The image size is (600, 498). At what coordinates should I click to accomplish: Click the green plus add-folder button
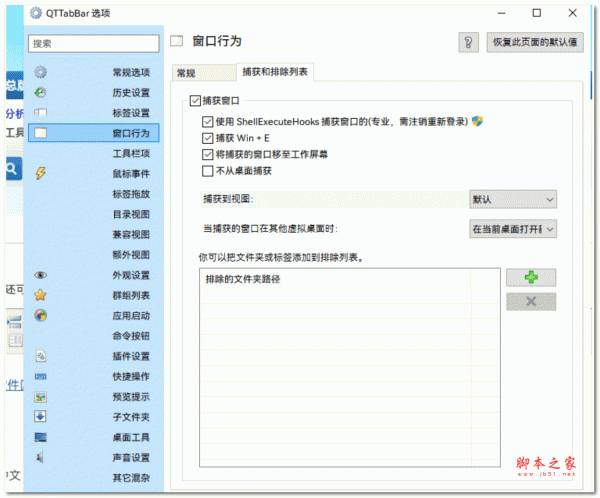click(x=531, y=277)
